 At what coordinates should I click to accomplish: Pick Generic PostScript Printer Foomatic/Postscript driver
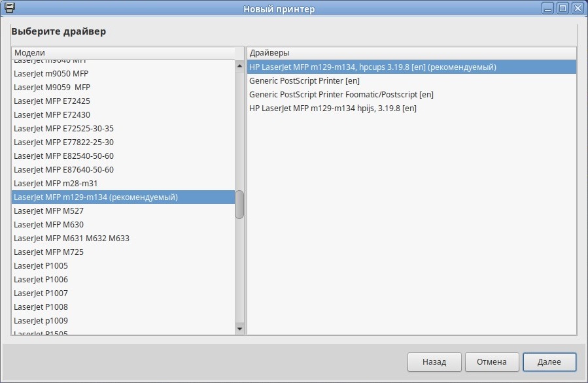click(341, 95)
